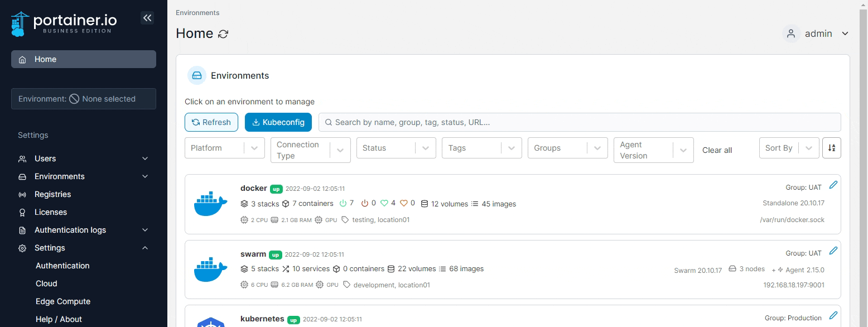The image size is (868, 327).
Task: Click the sort order toggle icon
Action: (x=832, y=148)
